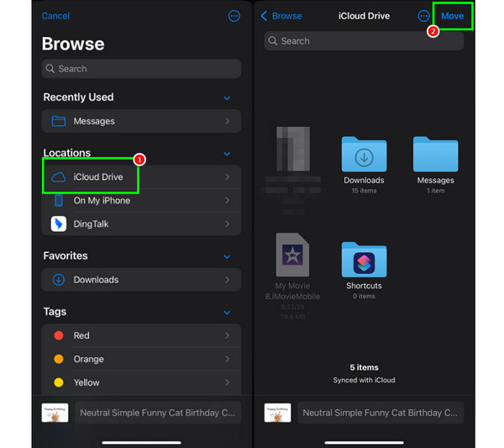Click the '15 items' label under Downloads
The image size is (504, 448).
(364, 191)
